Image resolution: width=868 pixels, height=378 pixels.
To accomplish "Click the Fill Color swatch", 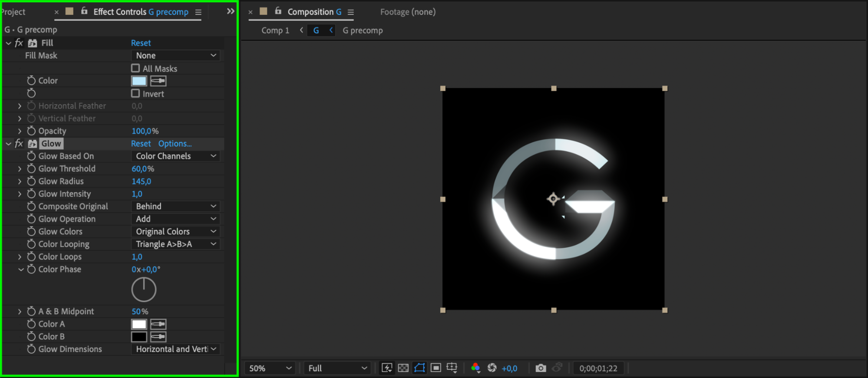I will click(x=139, y=81).
